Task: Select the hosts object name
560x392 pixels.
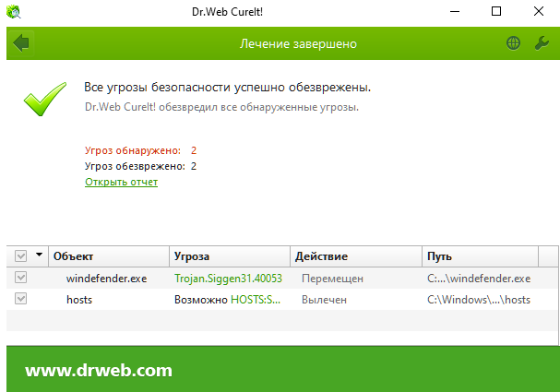Action: pyautogui.click(x=79, y=300)
